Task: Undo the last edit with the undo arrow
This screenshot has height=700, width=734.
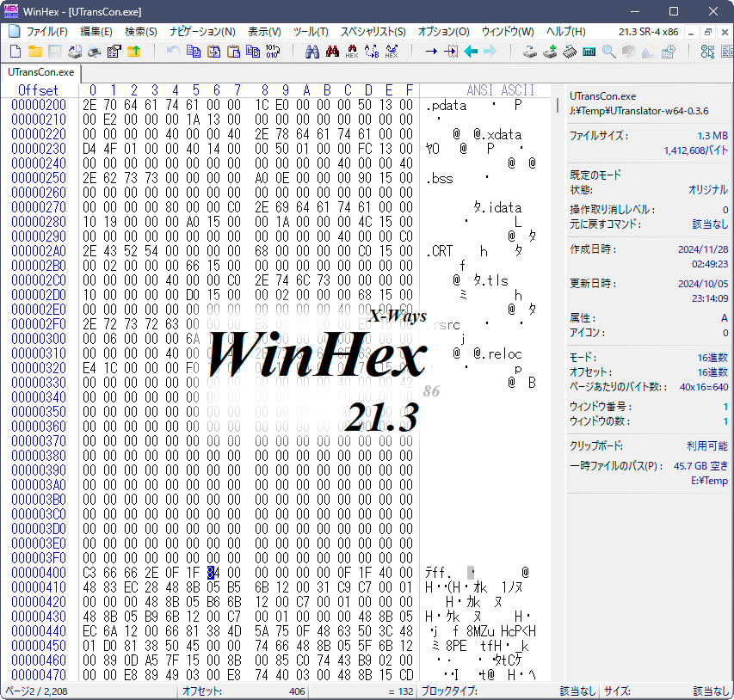Action: 171,52
